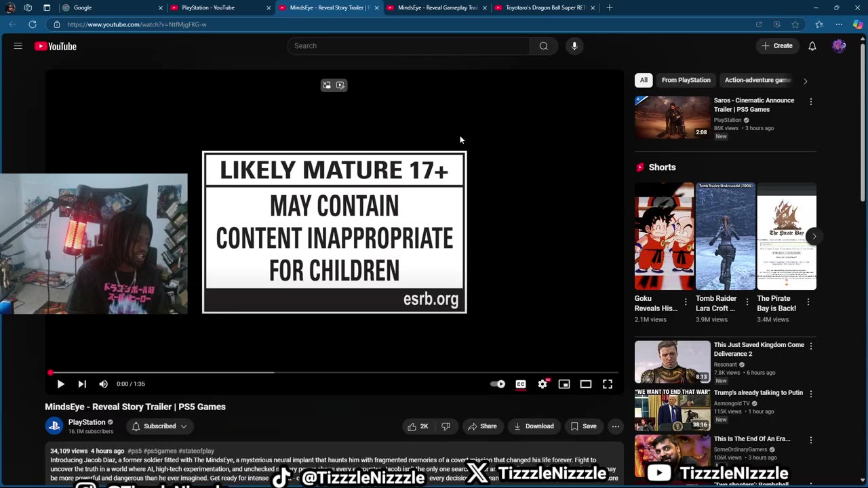
Task: Go back to the previous page
Action: tap(13, 24)
